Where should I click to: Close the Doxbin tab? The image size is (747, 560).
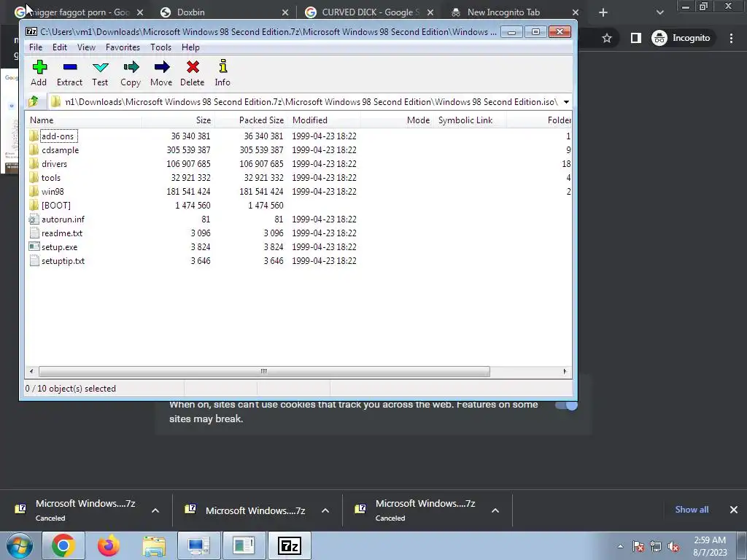[x=285, y=12]
